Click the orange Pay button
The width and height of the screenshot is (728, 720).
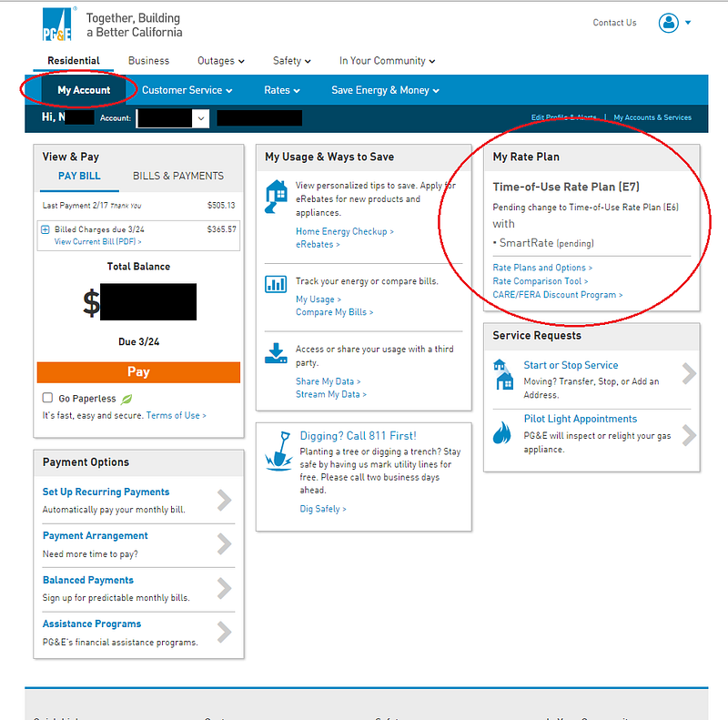(138, 372)
